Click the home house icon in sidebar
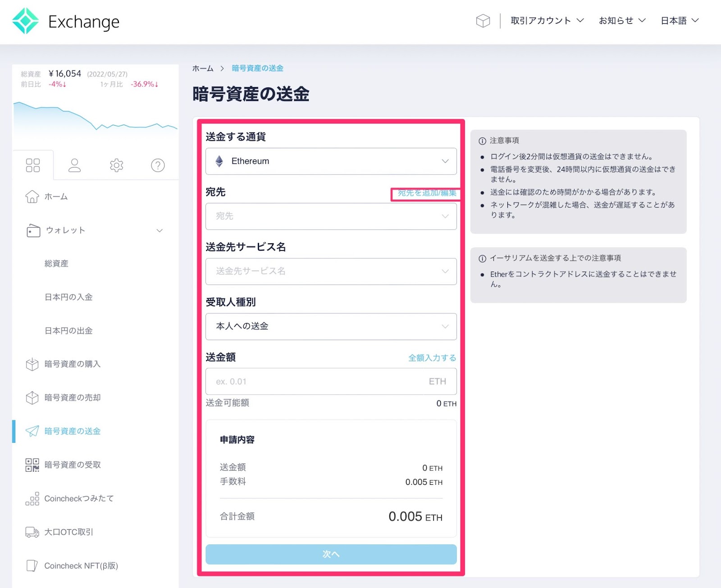 click(x=32, y=197)
